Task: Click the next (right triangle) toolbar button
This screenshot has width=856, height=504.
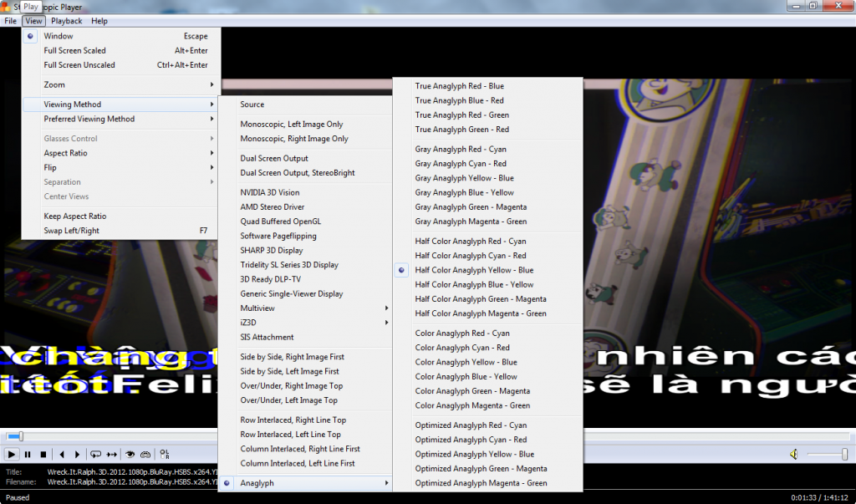Action: [78, 454]
